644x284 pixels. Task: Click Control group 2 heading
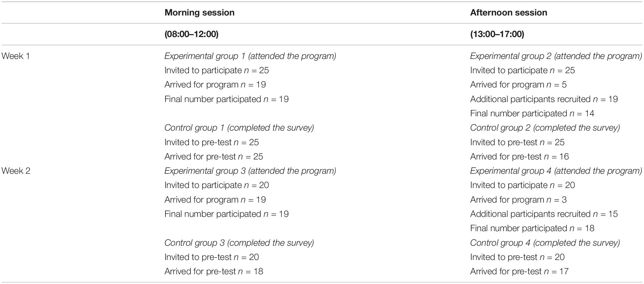click(x=545, y=128)
